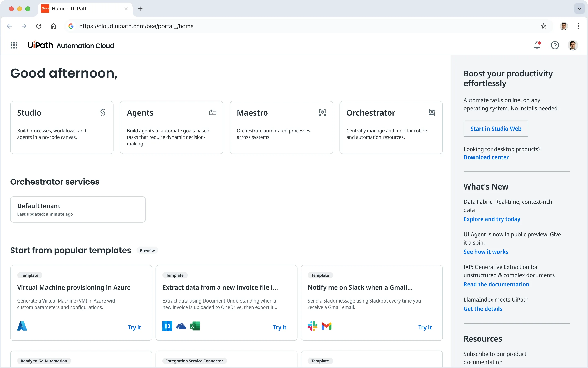Viewport: 588px width, 368px height.
Task: Click the Last updated: a minute ago text
Action: click(45, 214)
